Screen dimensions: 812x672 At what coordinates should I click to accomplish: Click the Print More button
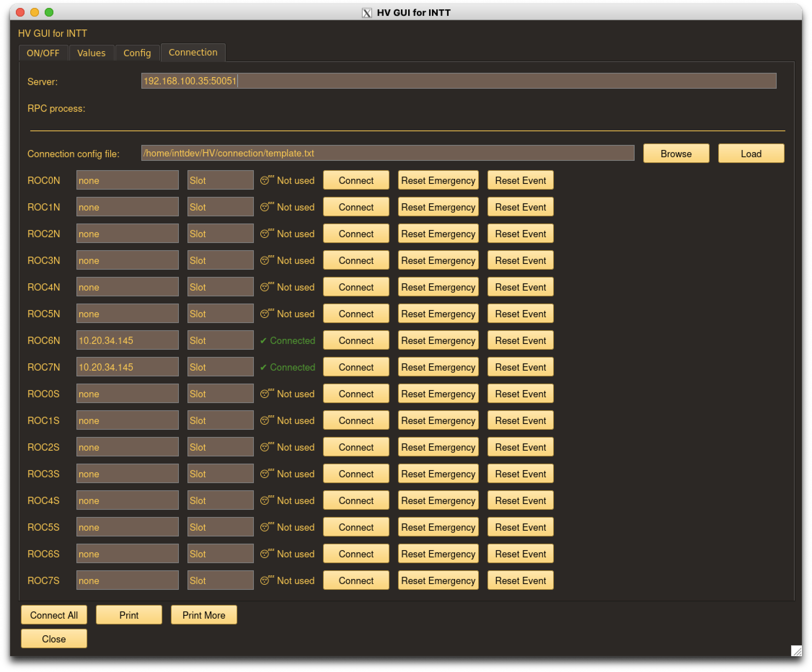tap(204, 615)
